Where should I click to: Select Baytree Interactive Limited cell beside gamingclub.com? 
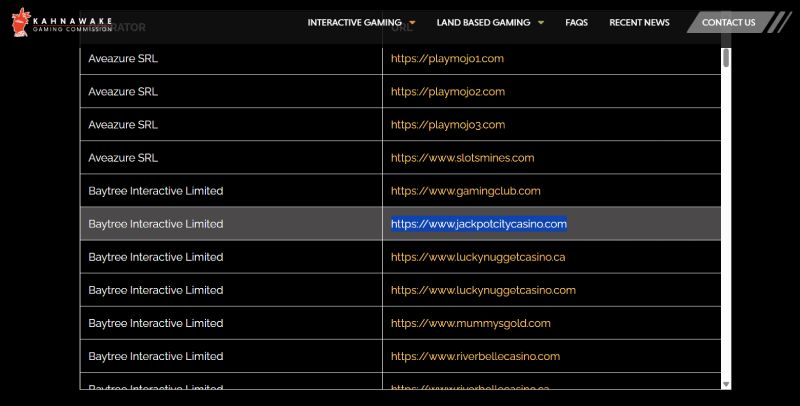[231, 191]
